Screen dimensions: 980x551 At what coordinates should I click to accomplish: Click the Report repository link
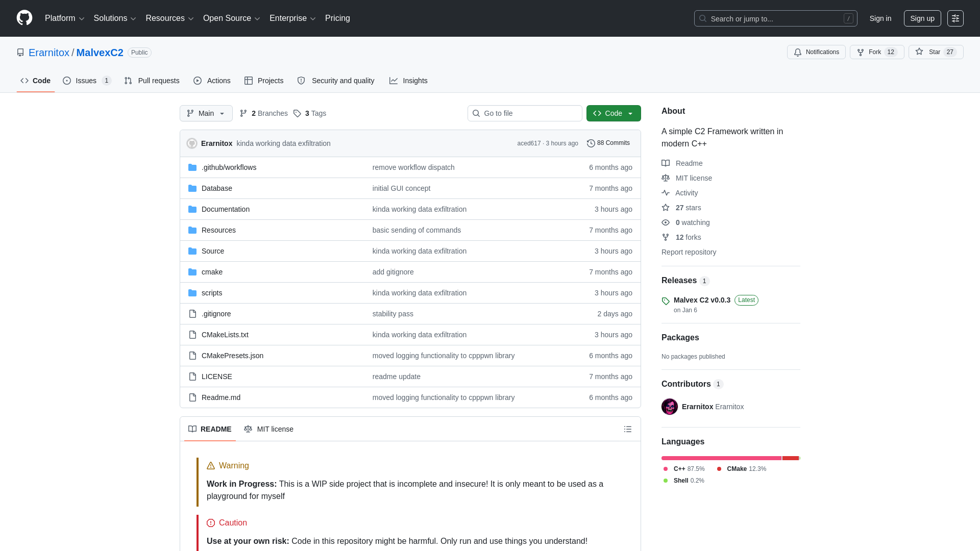[x=689, y=252]
